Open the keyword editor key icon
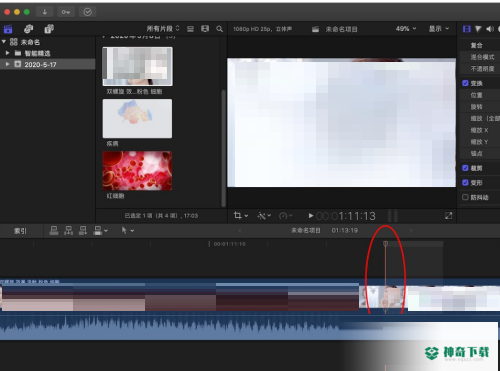Viewport: 500px width, 371px height. click(66, 12)
